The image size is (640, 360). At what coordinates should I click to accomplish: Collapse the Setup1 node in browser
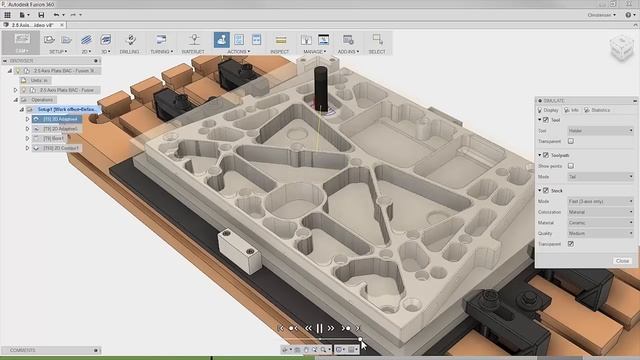pyautogui.click(x=22, y=109)
